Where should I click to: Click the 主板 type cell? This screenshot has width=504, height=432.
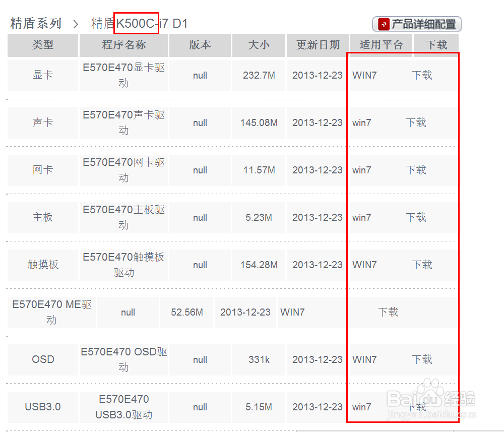(43, 217)
